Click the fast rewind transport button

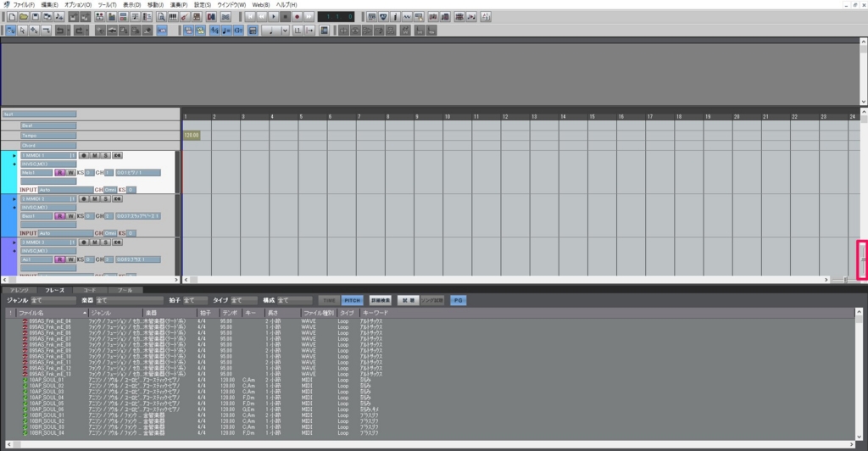pos(261,17)
